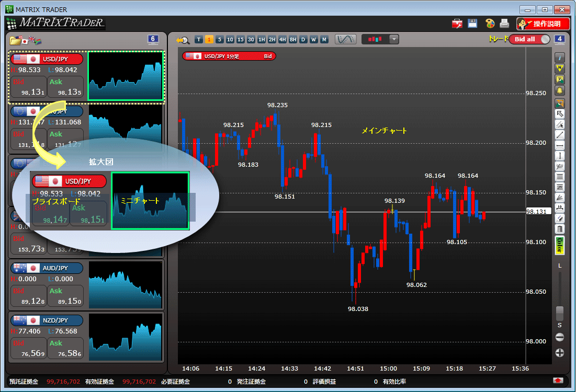Select the fan lines tool
Image resolution: width=576 pixels, height=392 pixels.
pyautogui.click(x=559, y=198)
